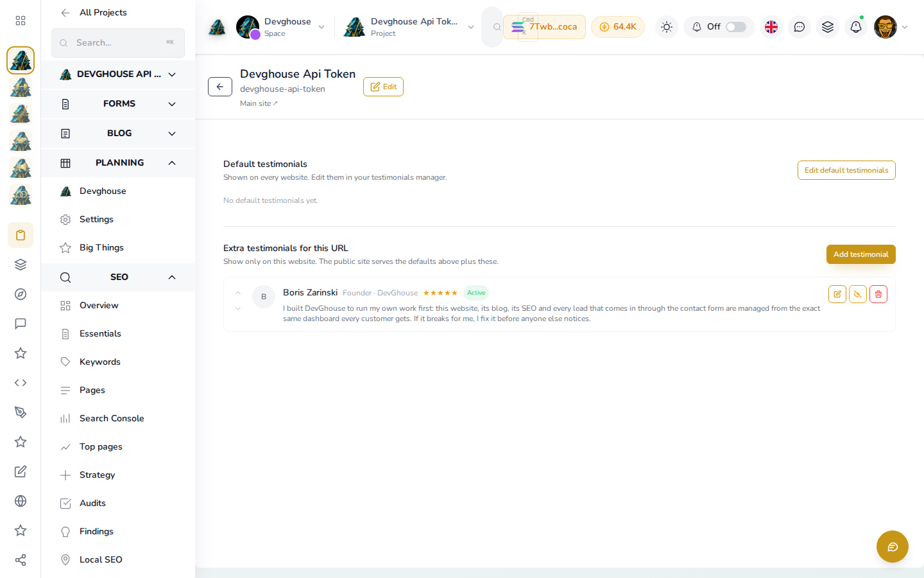
Task: Collapse the SEO section
Action: [x=118, y=277]
